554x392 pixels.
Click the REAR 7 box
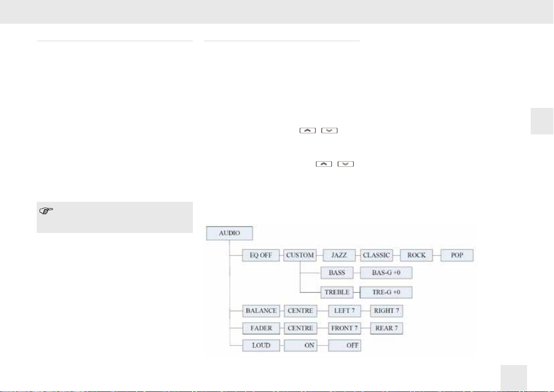387,328
